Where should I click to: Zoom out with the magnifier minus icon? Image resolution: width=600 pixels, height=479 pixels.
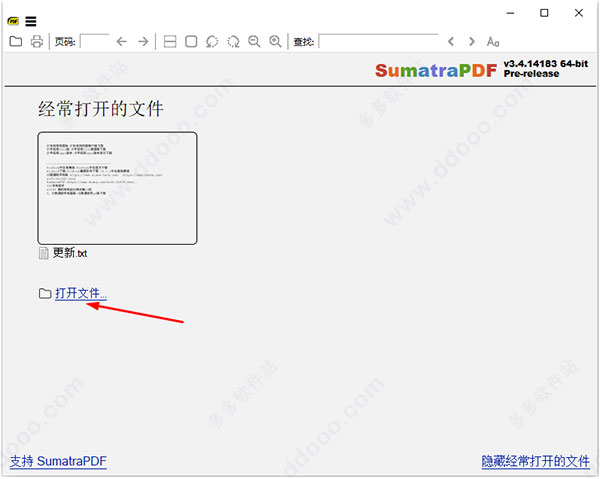(x=254, y=41)
